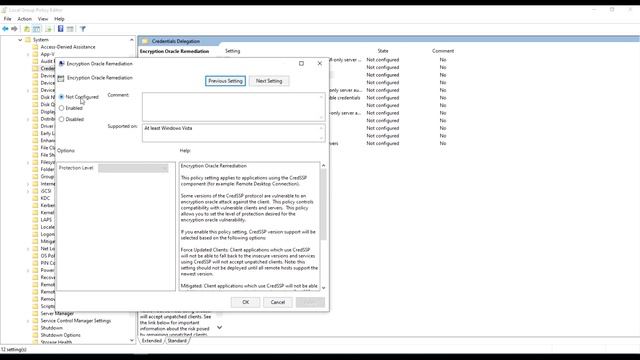The height and width of the screenshot is (360, 640).
Task: Select the Disabled radio button
Action: pos(62,119)
